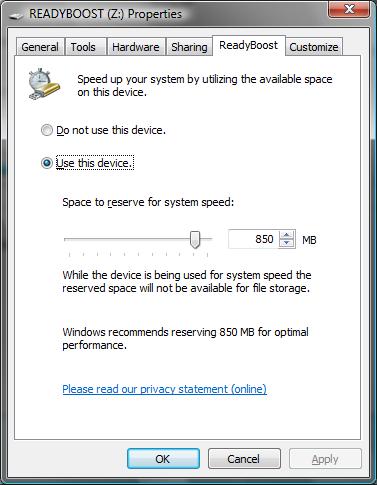This screenshot has height=485, width=377.
Task: Click the space reserve slider thumb
Action: 195,239
